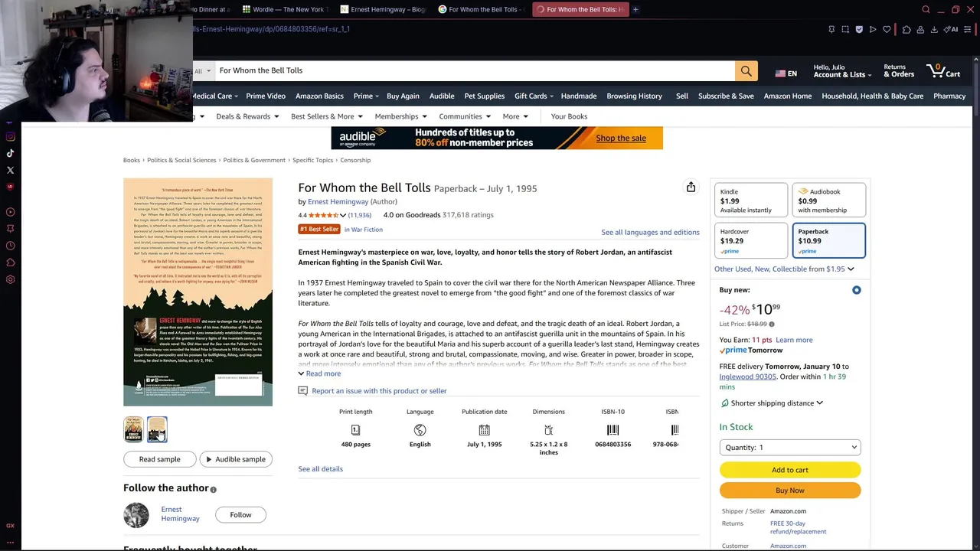Click the orange Amazon search magnifier button
Screen dimensions: 980x551
click(x=746, y=71)
